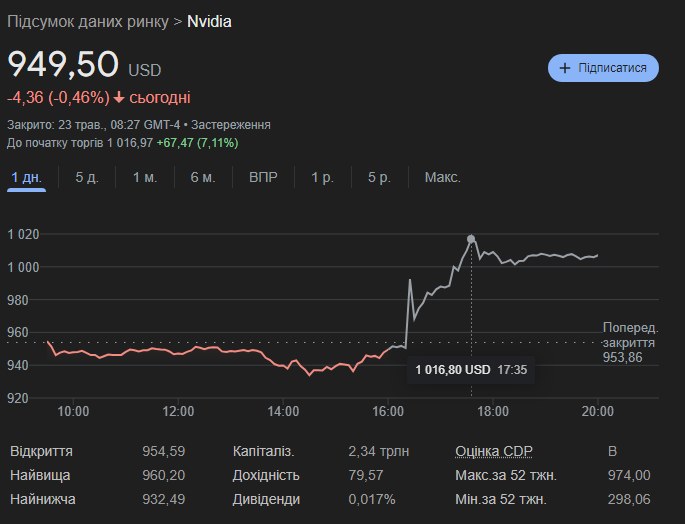
Task: Click the plus icon in Підписатися button
Action: pos(565,68)
